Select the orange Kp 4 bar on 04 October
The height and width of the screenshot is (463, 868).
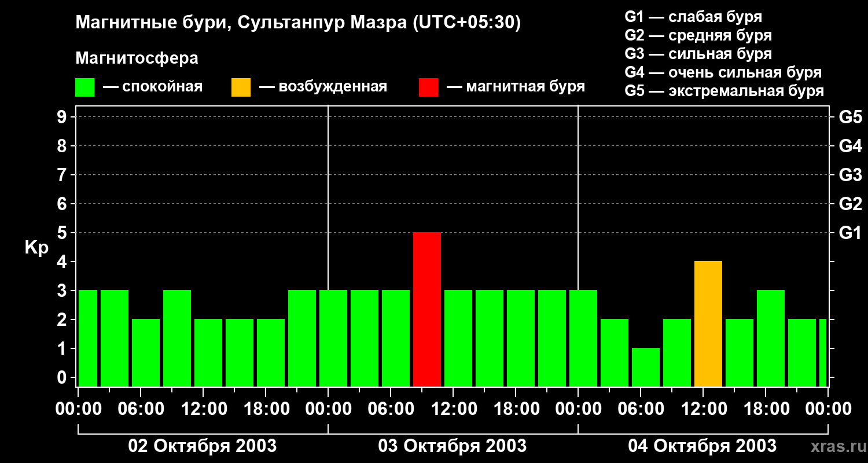click(x=708, y=324)
